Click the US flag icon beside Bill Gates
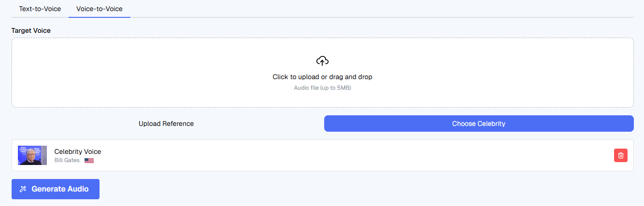This screenshot has width=644, height=206. pos(89,161)
